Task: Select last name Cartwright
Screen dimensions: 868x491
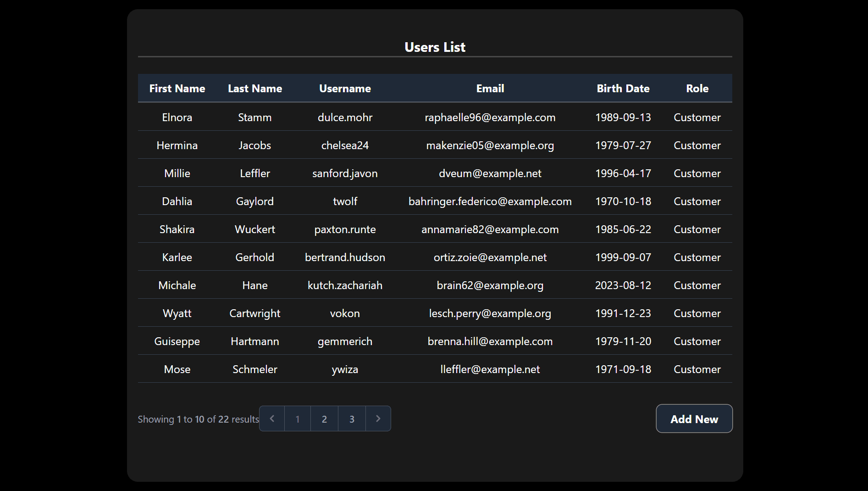Action: (x=255, y=313)
